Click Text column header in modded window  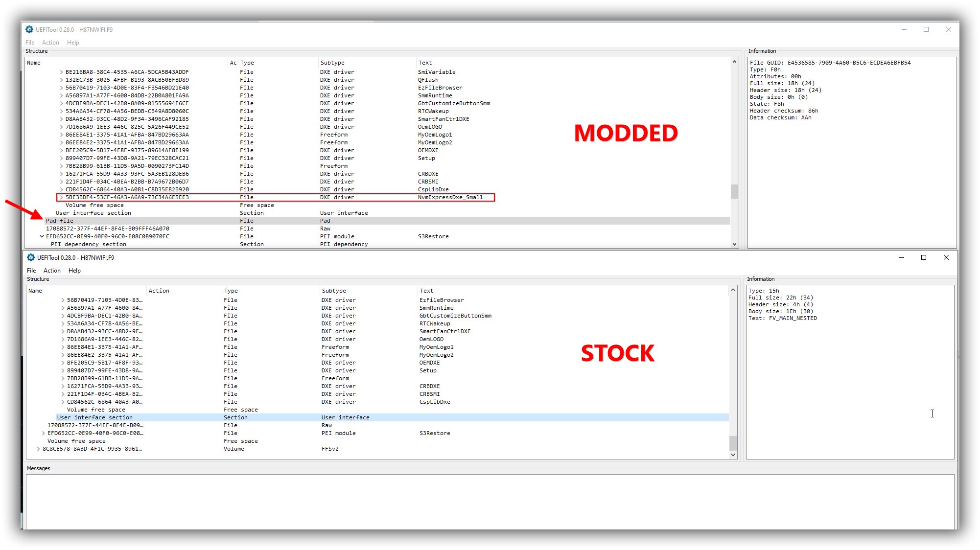(573, 63)
